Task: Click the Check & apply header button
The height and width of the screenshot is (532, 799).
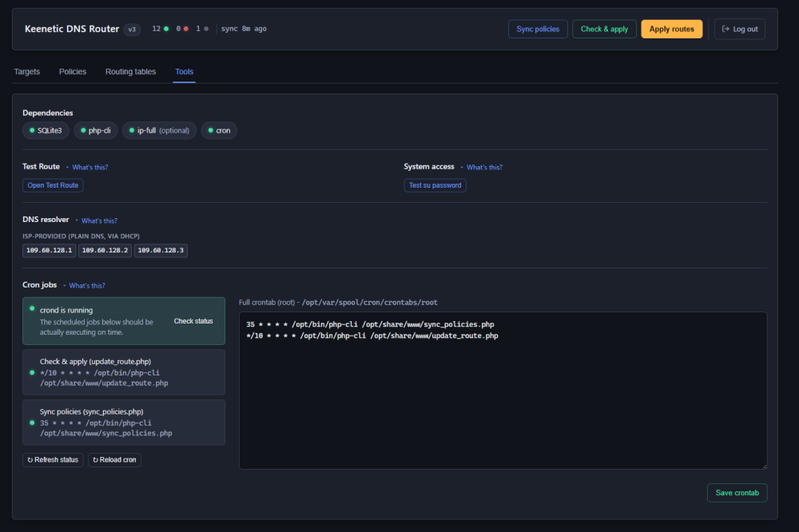Action: (604, 29)
